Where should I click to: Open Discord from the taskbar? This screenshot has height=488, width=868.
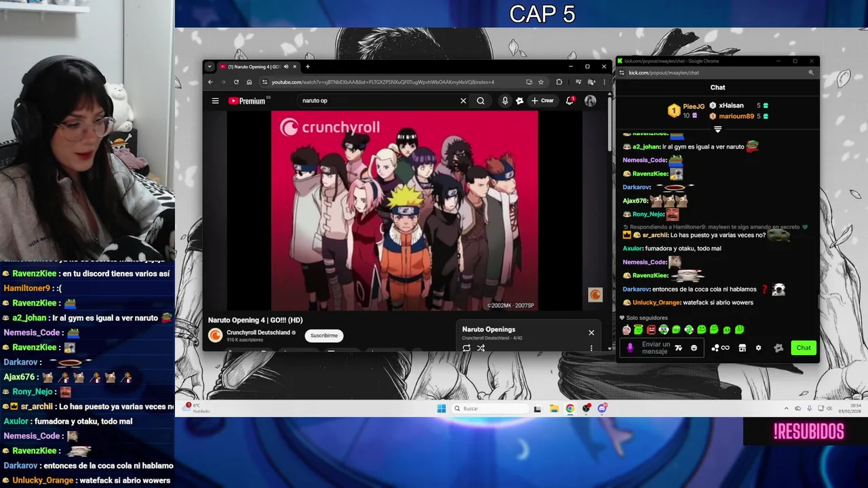click(x=602, y=409)
